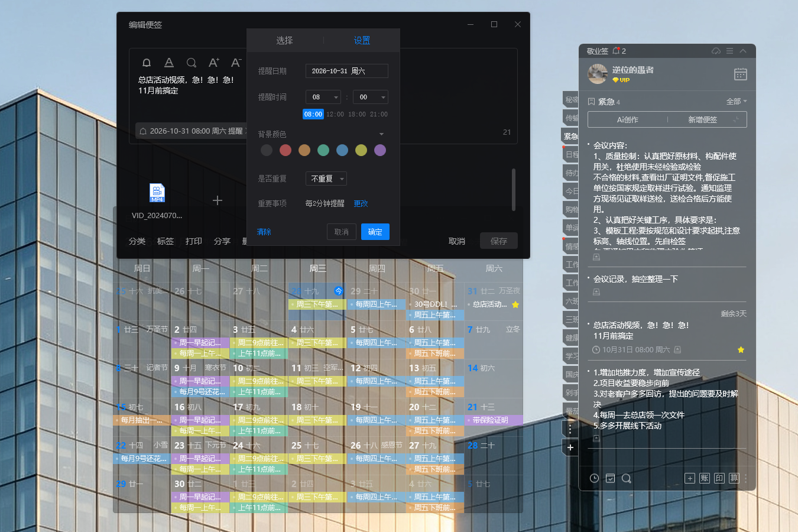Select the 12:00 quick time preset
The width and height of the screenshot is (798, 532).
point(335,114)
